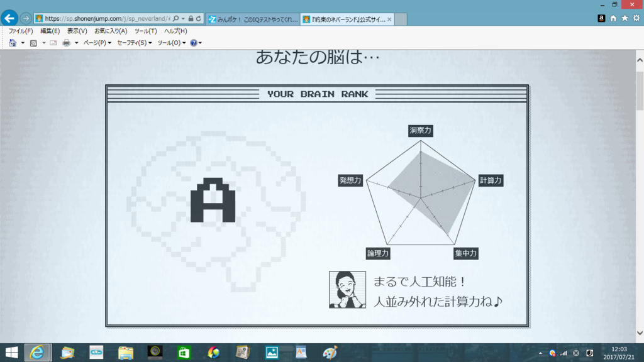Click the Refresh icon in address bar
Screen dimensions: 644x362
click(199, 19)
